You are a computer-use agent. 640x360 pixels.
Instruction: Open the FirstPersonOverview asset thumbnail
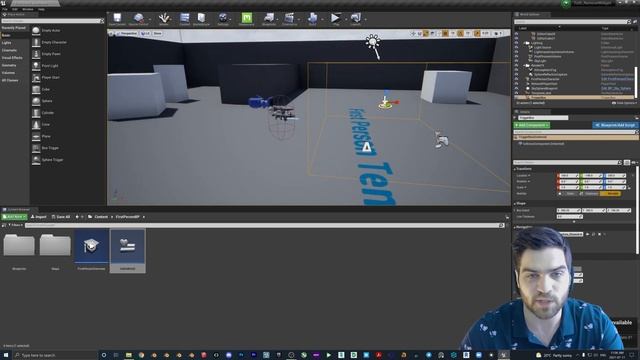pos(91,246)
